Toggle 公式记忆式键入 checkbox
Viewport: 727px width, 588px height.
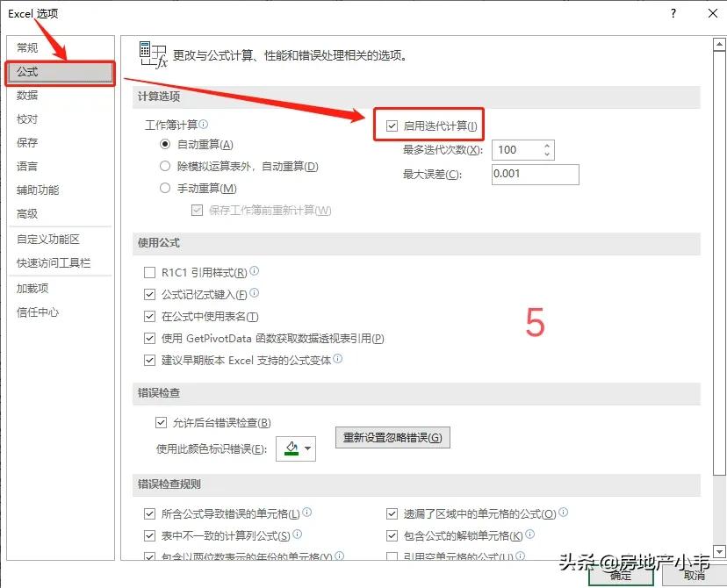(x=149, y=294)
